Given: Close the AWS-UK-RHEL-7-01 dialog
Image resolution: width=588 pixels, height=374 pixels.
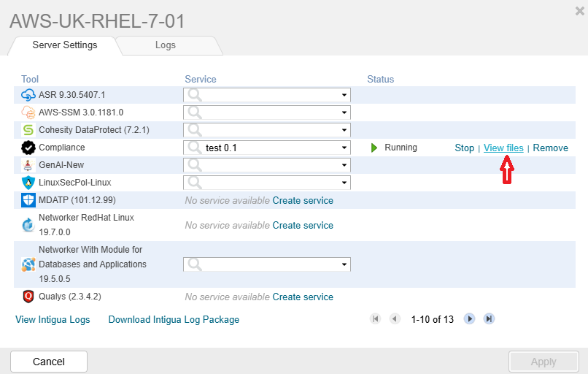Looking at the screenshot, I should (x=579, y=11).
